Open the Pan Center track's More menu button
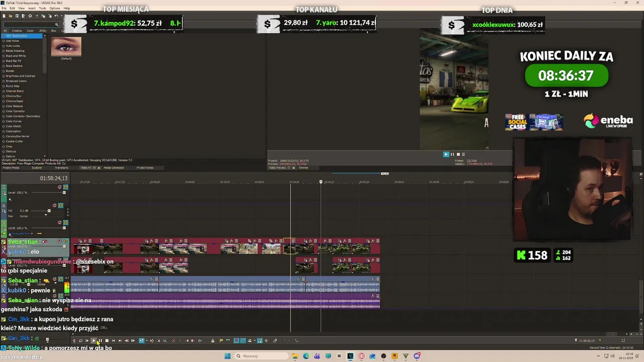644x362 pixels. 4,205
